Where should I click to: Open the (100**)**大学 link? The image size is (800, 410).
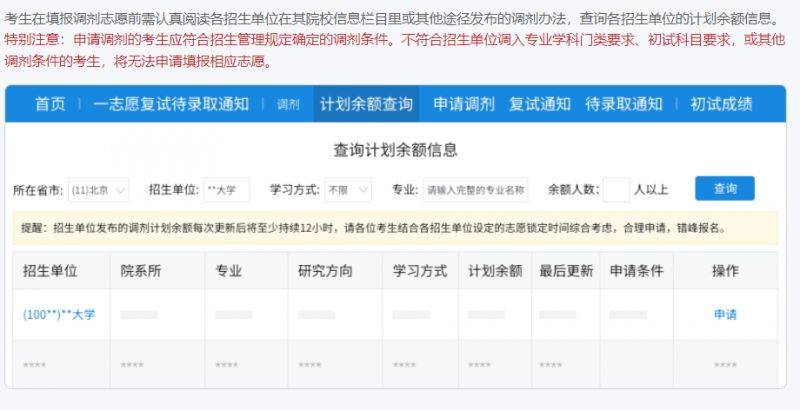click(x=59, y=314)
